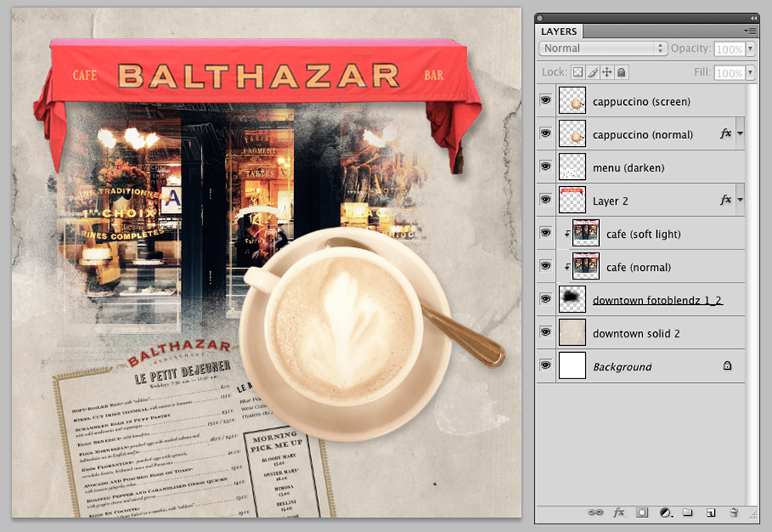Image resolution: width=772 pixels, height=532 pixels.
Task: Click the lock image pixels brush icon
Action: [593, 73]
